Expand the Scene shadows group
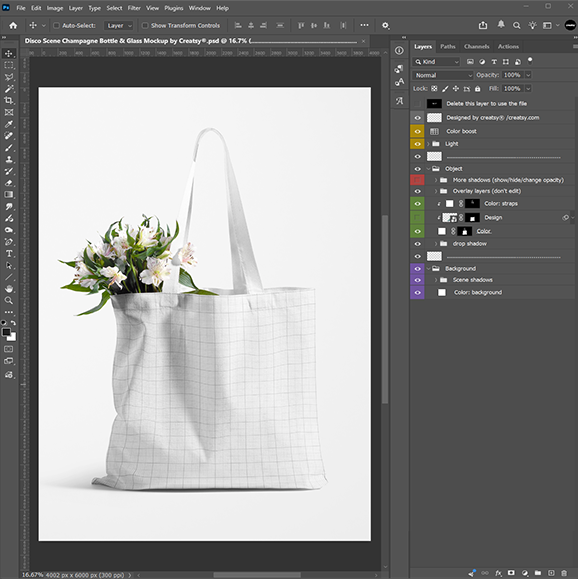The height and width of the screenshot is (579, 578). 436,280
